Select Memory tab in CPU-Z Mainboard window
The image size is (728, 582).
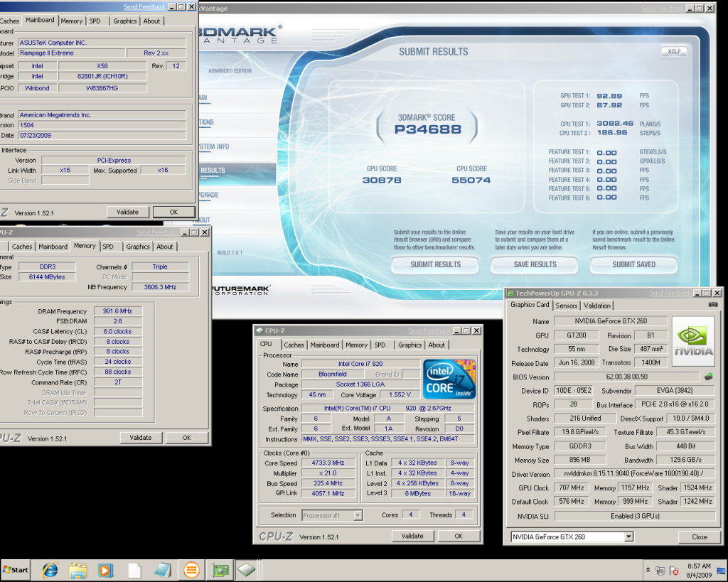(x=72, y=21)
